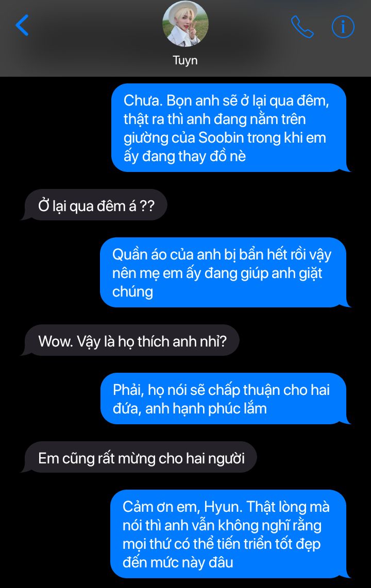Tap the message starting with Cảm ơn em, Hyun
This screenshot has width=371, height=588.
click(228, 534)
